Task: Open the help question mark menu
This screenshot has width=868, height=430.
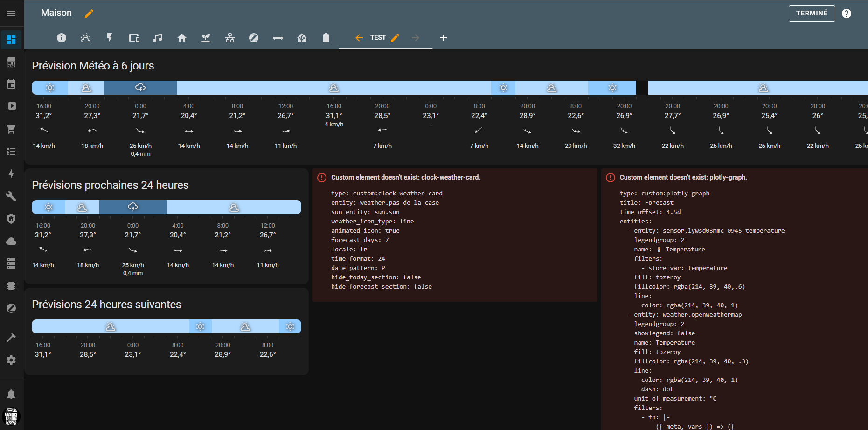Action: pos(847,14)
